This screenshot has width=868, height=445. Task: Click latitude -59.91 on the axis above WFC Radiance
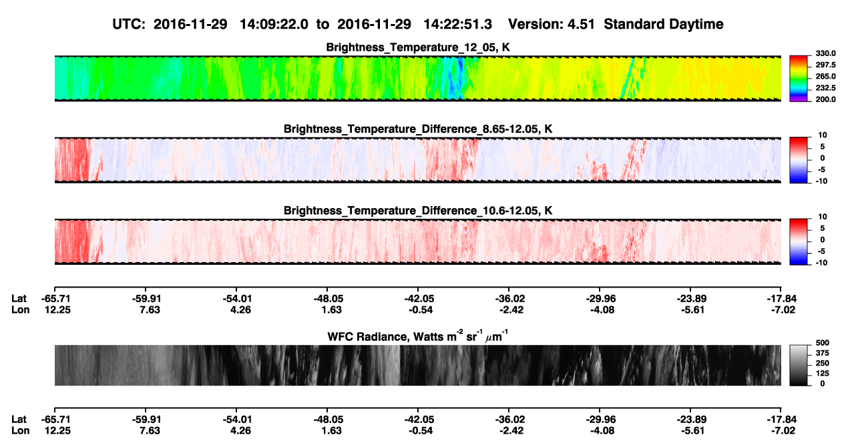[146, 298]
